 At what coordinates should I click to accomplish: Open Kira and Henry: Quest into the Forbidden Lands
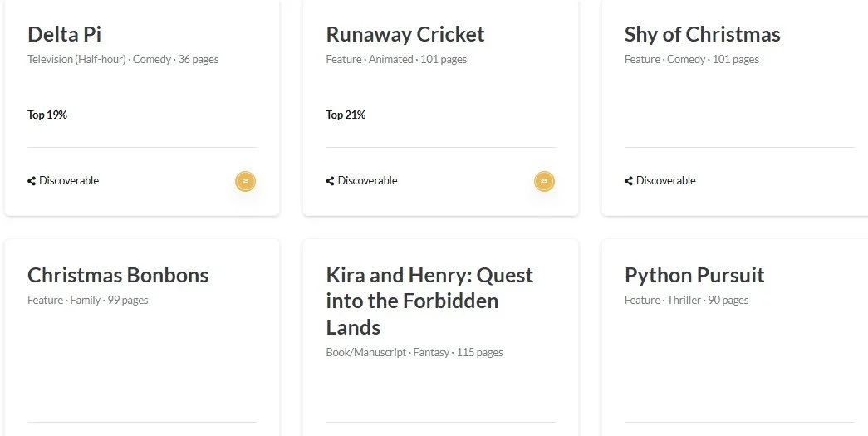pyautogui.click(x=429, y=301)
